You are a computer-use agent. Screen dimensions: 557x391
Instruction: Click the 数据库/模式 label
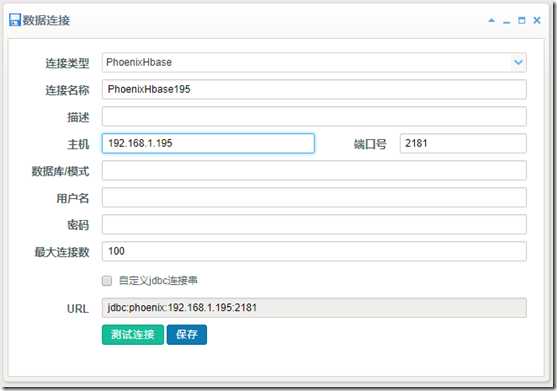tap(60, 171)
